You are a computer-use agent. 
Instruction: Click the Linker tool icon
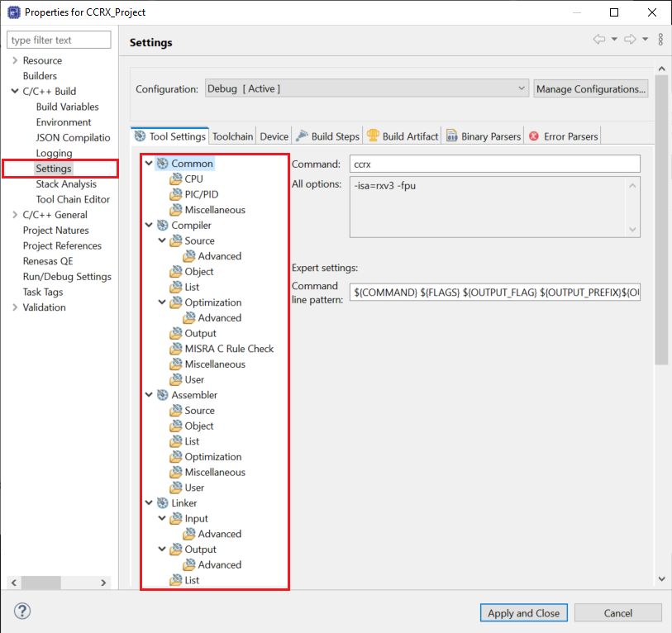coord(163,502)
